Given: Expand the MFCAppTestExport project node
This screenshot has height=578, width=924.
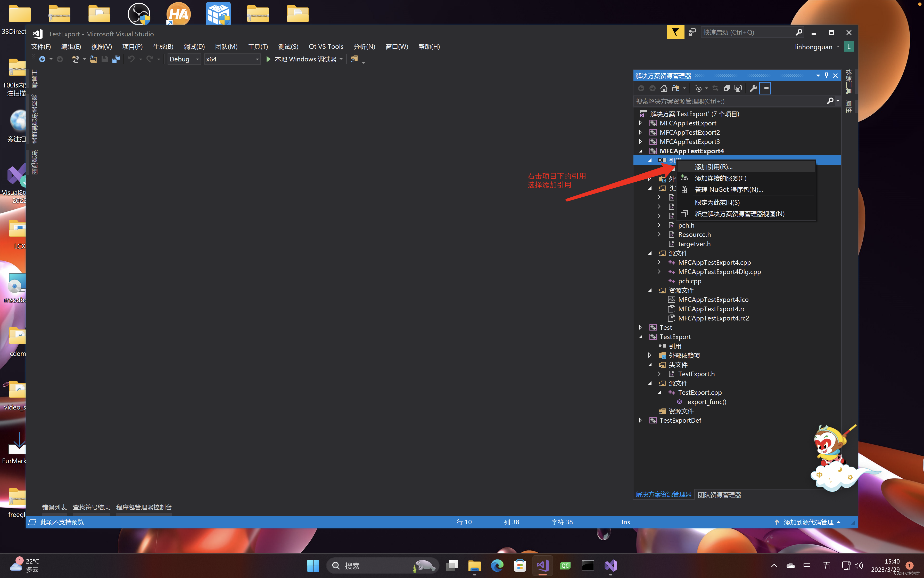Looking at the screenshot, I should click(x=641, y=123).
